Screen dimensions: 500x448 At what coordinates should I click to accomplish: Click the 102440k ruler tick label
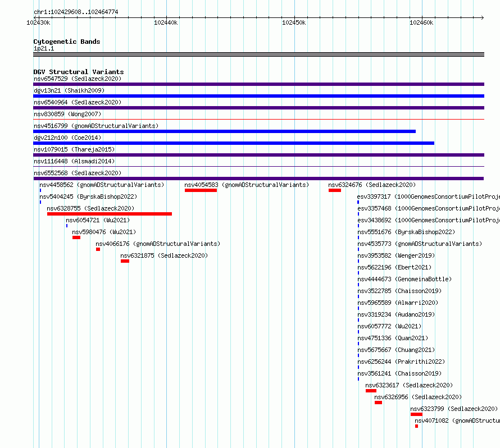(x=166, y=22)
